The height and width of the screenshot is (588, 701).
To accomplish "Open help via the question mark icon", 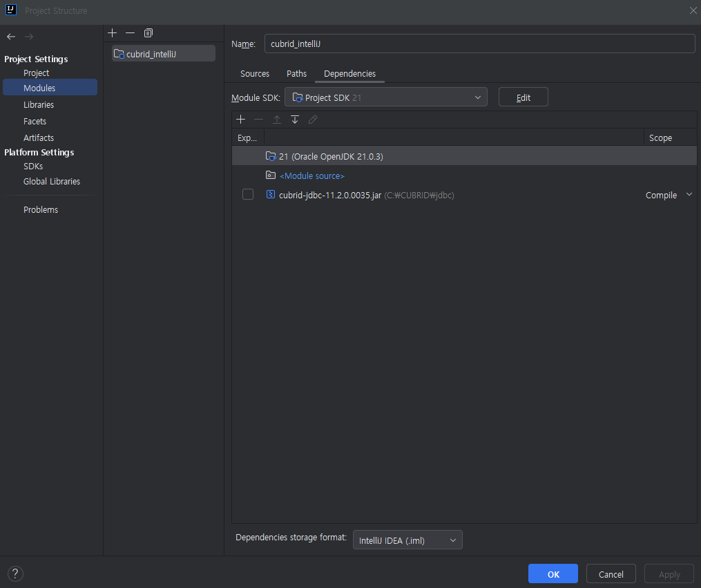I will point(15,573).
